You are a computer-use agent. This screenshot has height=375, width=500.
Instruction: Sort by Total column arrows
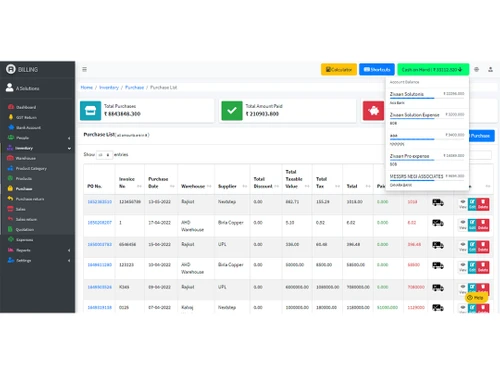coord(368,186)
